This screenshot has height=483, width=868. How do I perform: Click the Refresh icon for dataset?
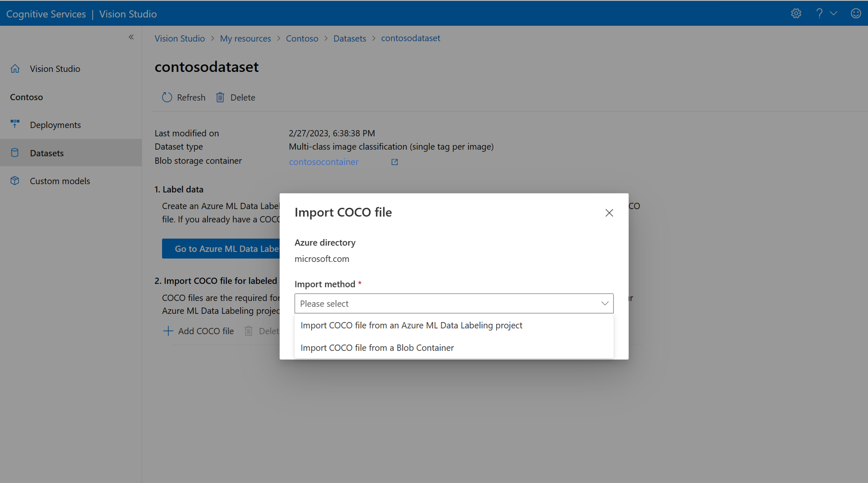coord(166,97)
